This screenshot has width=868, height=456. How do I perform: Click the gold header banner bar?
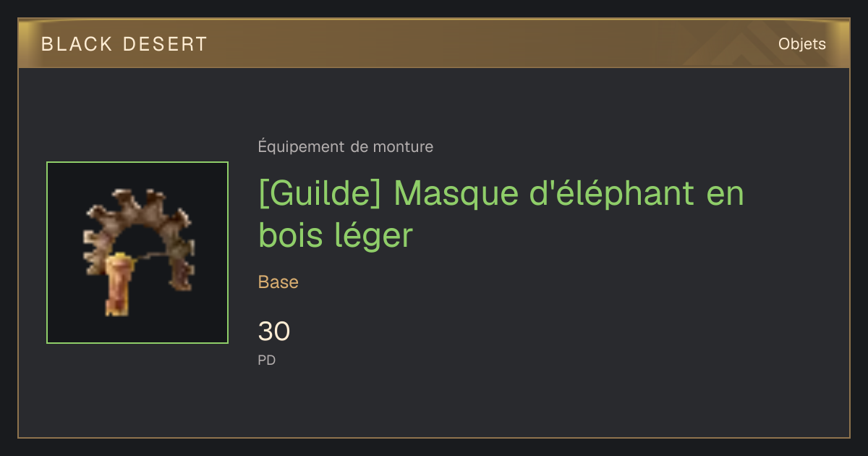(x=434, y=43)
